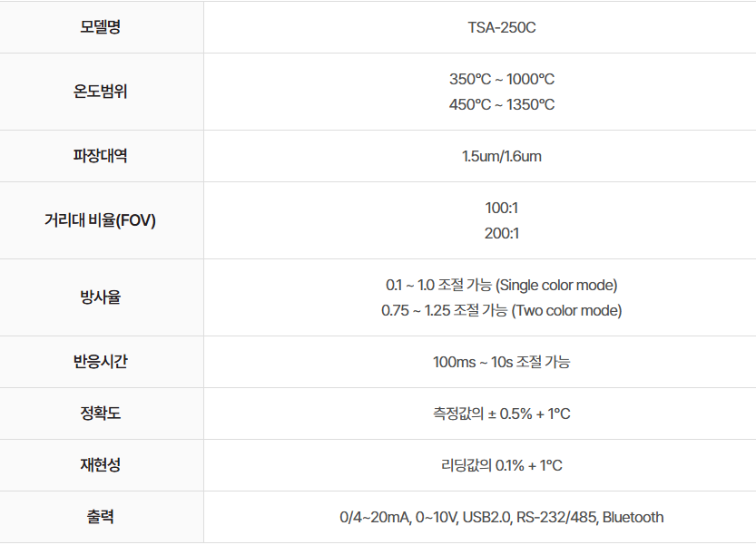Click the 200:1 FOV ratio value
756x545 pixels.
point(501,233)
